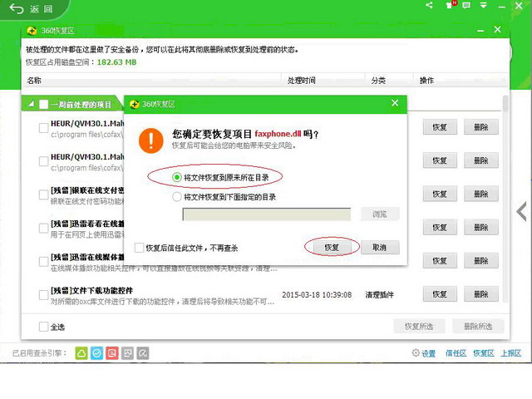Open the main menu dropdown arrow icon
This screenshot has height=399, width=532.
[x=484, y=5]
